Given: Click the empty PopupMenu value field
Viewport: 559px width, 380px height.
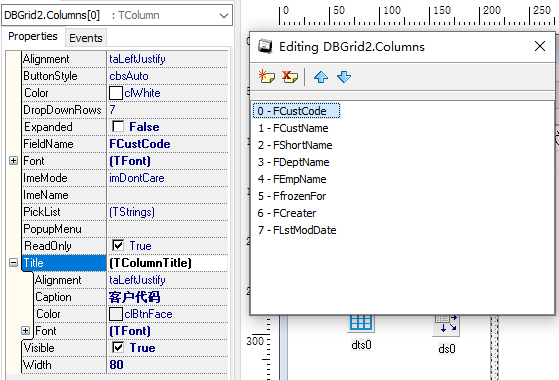Looking at the screenshot, I should (x=168, y=229).
